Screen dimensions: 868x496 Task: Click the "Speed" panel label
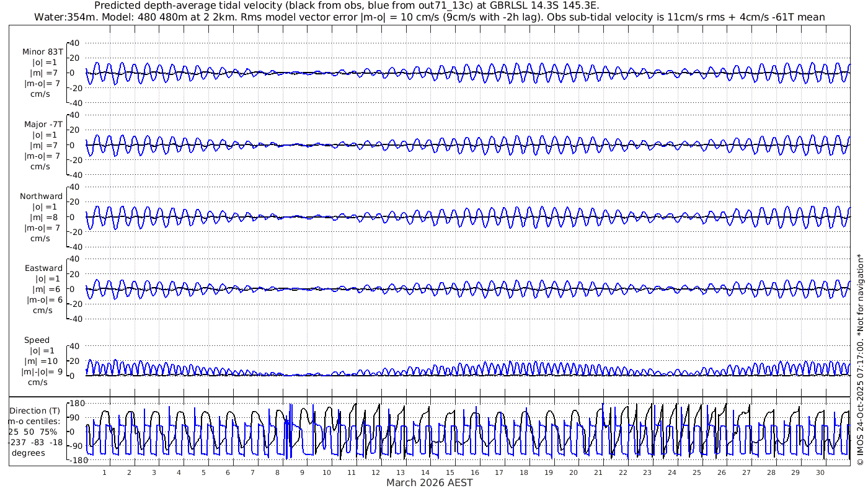tap(37, 340)
